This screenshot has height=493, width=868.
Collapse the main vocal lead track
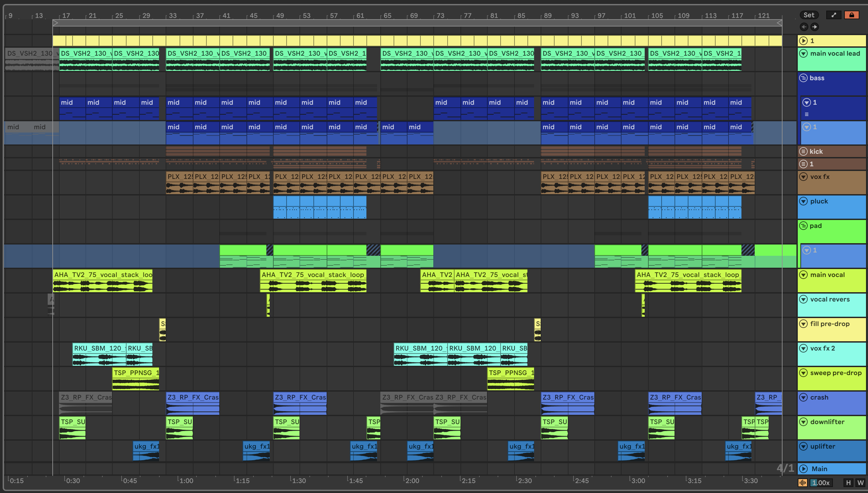pyautogui.click(x=803, y=53)
